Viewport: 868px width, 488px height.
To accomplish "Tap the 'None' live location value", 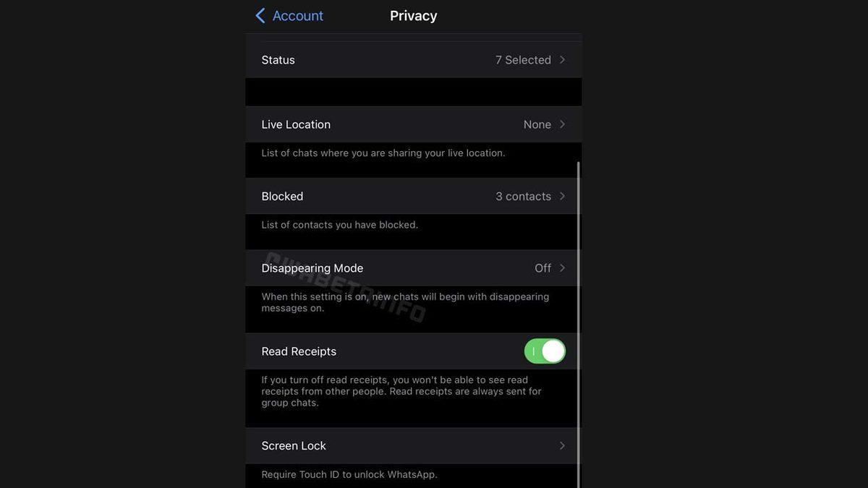I will (537, 124).
